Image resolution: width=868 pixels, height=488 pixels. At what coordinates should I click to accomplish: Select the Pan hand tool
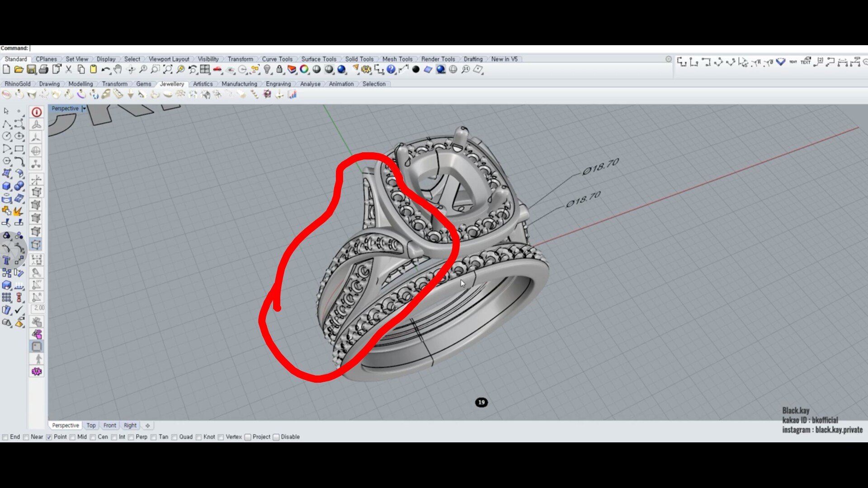pyautogui.click(x=118, y=70)
